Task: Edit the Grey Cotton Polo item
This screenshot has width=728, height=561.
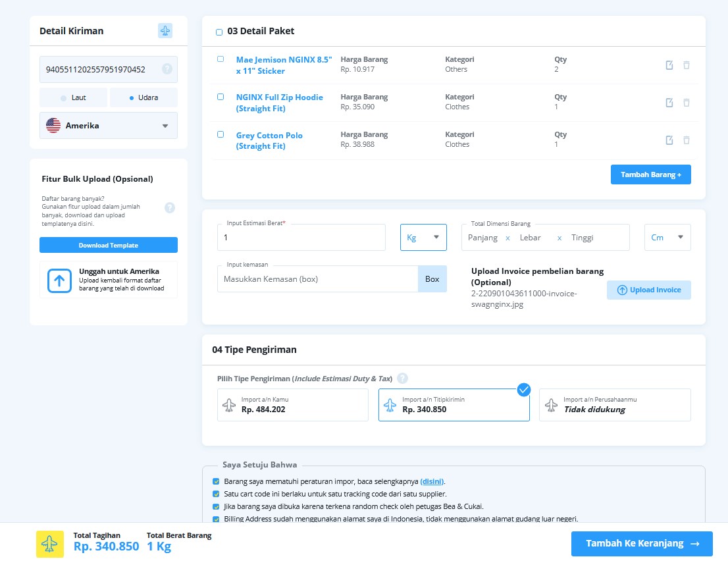Action: point(669,140)
